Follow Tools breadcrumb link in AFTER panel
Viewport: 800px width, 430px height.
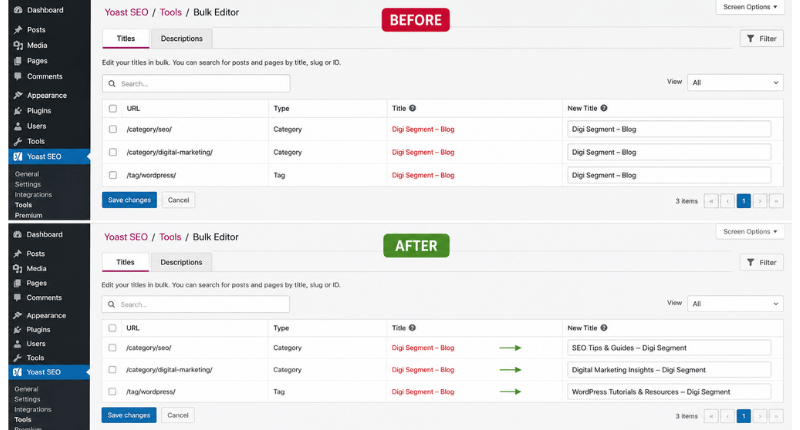[x=170, y=237]
